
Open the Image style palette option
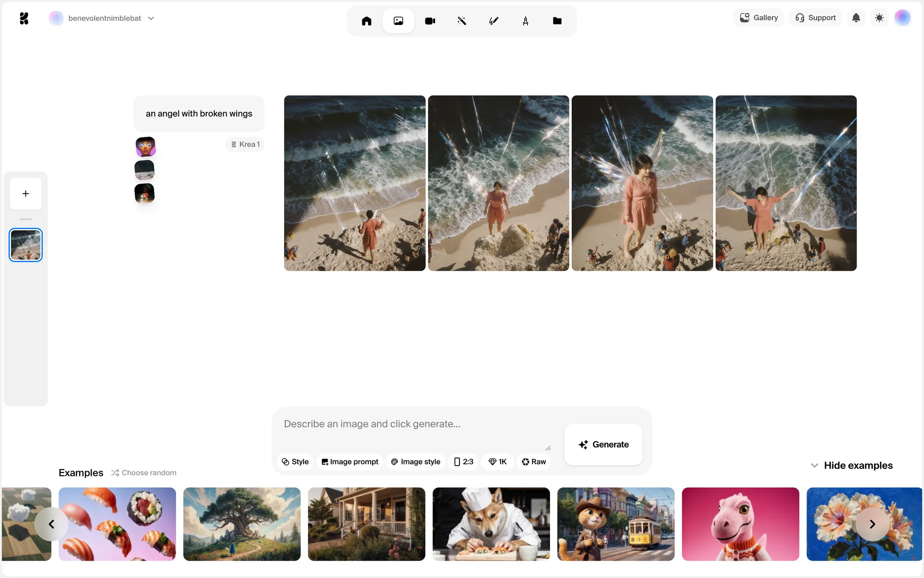click(415, 461)
